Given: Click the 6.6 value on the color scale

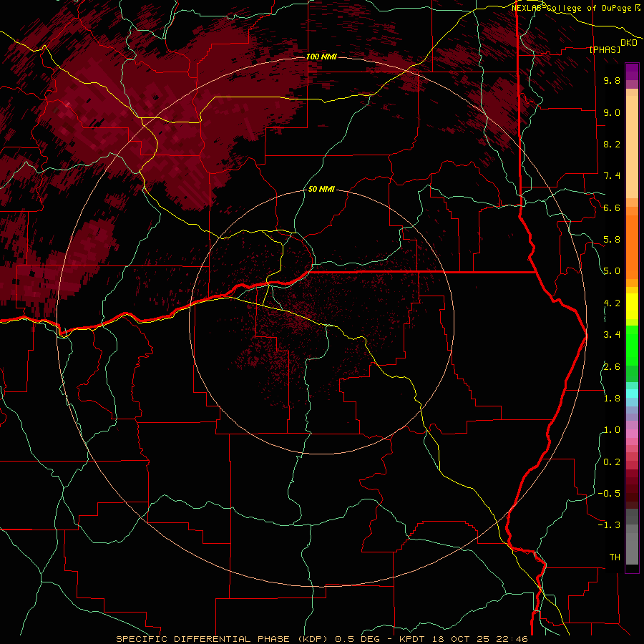Looking at the screenshot, I should tap(612, 208).
